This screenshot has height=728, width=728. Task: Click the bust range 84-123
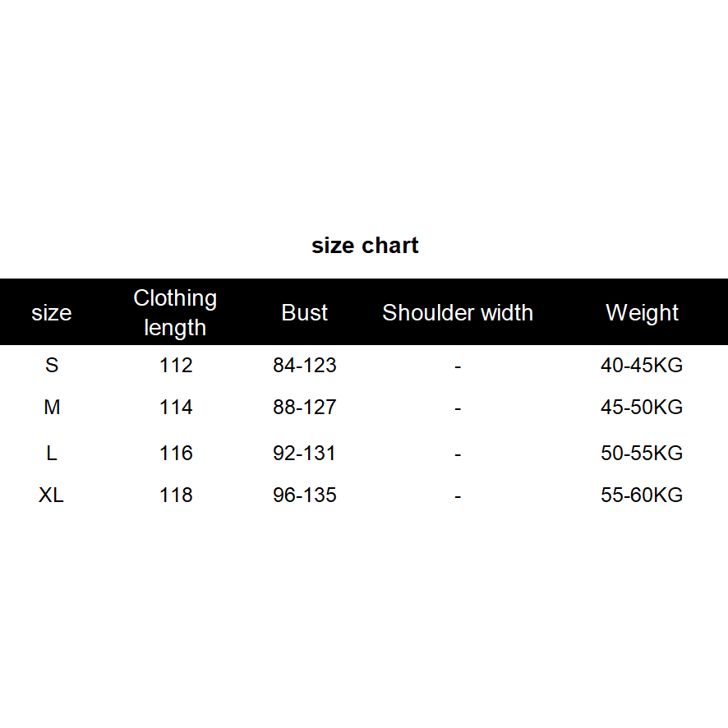pyautogui.click(x=305, y=365)
